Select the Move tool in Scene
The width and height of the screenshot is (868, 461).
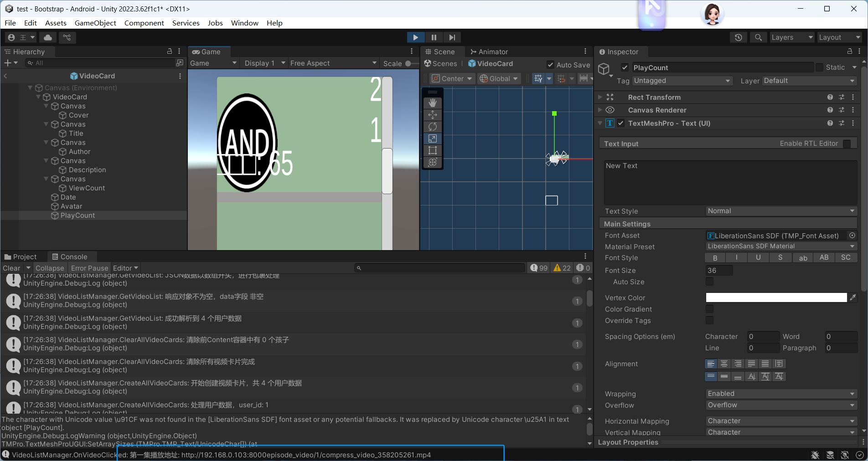pyautogui.click(x=433, y=115)
